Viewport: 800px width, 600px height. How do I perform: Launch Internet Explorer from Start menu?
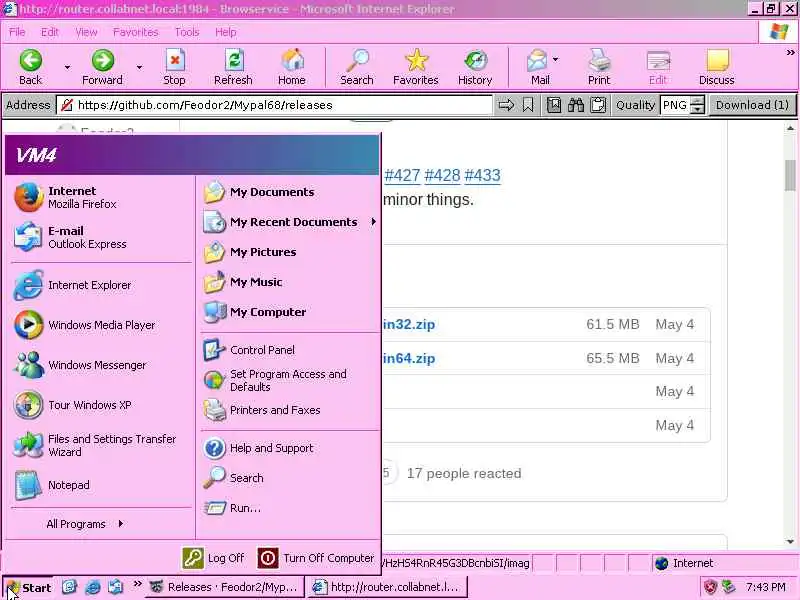[x=101, y=285]
